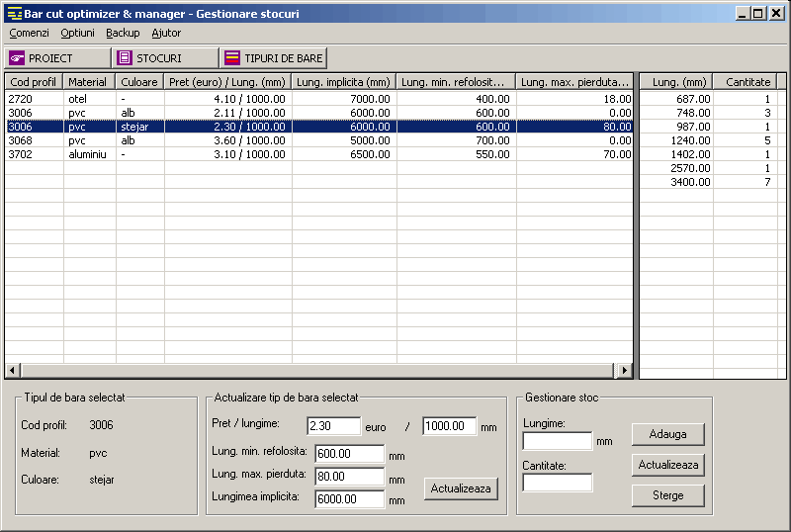The image size is (791, 532).
Task: Click the TIPURI DE BARE striped icon
Action: (232, 58)
